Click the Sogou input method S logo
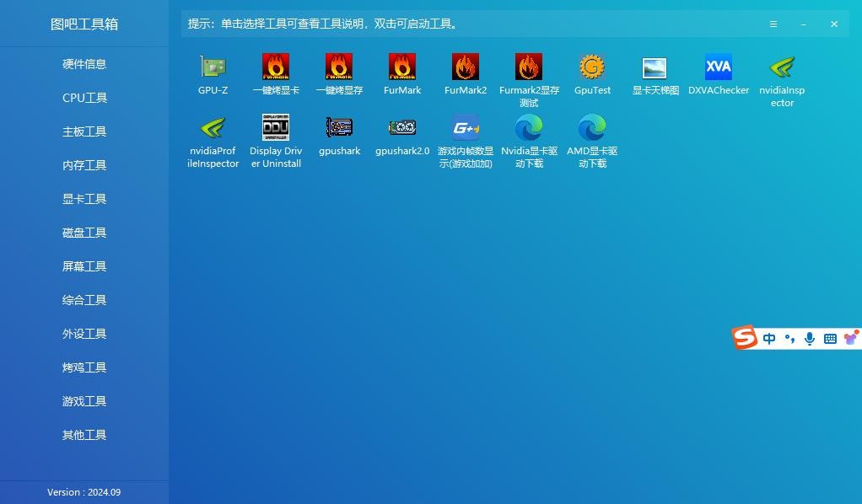The image size is (862, 504). coord(745,337)
